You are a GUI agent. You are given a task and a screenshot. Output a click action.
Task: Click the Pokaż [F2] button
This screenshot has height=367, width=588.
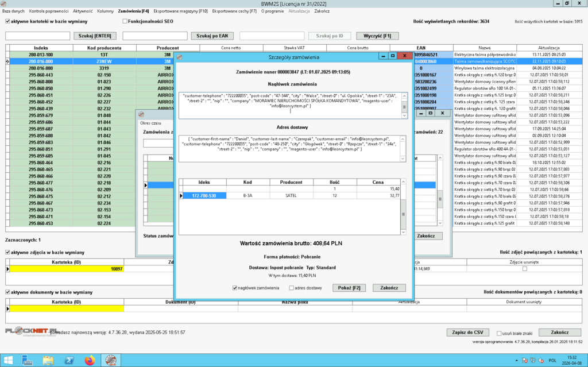[349, 288]
